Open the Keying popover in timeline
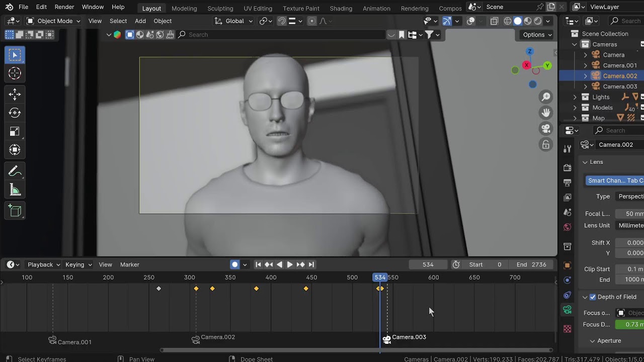The height and width of the screenshot is (362, 644). (x=78, y=264)
